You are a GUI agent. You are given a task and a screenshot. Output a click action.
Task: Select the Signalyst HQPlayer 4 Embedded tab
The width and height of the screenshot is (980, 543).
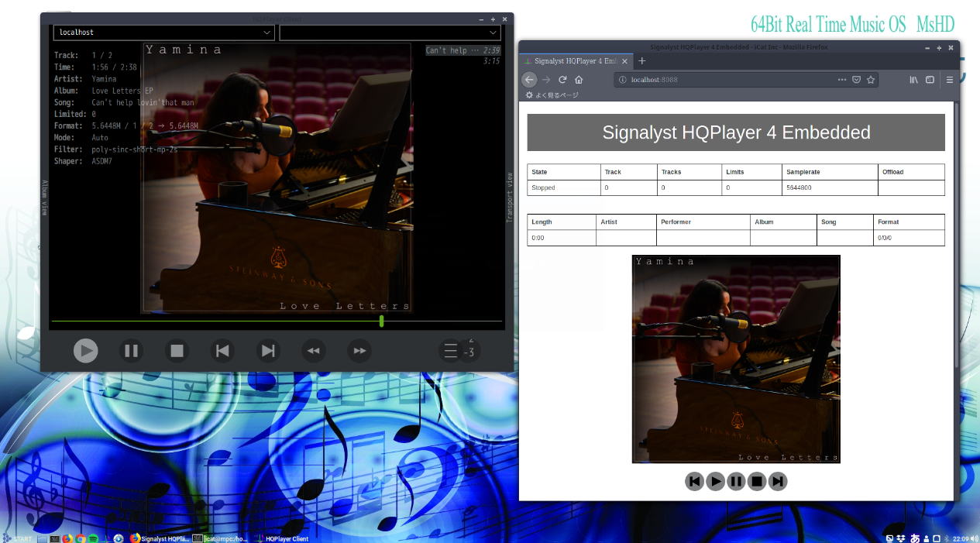[x=576, y=60]
